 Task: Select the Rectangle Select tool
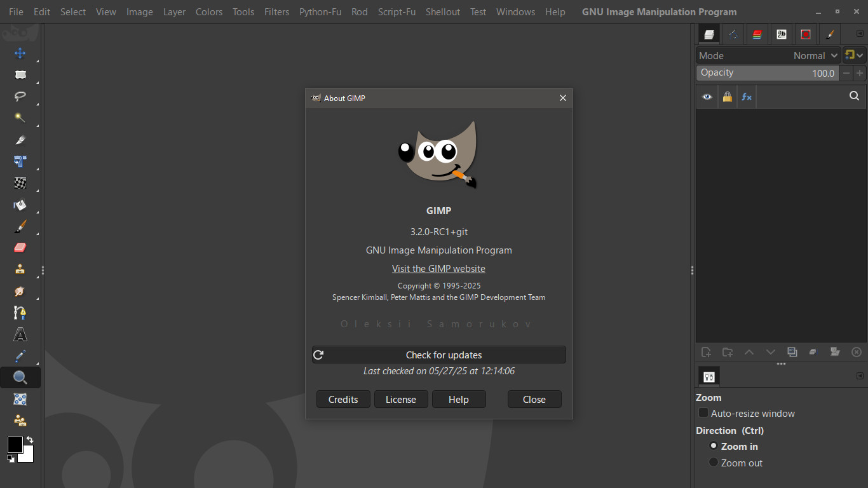click(20, 75)
